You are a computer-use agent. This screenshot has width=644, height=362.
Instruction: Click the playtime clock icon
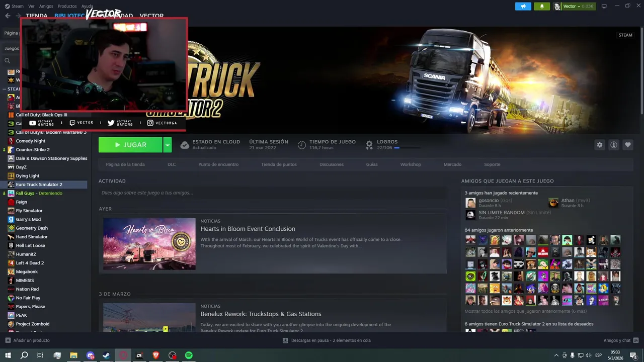point(301,145)
